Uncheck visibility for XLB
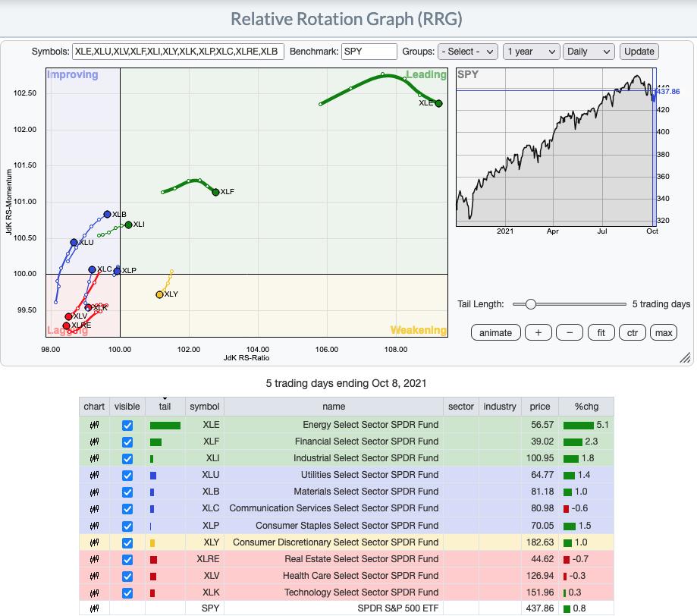Viewport: 697px width, 616px height. tap(127, 492)
